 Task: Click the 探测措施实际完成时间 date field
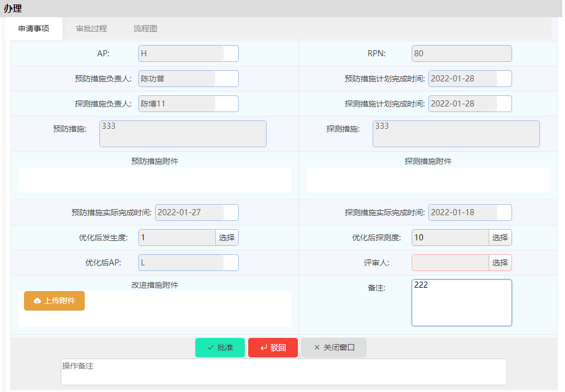469,212
